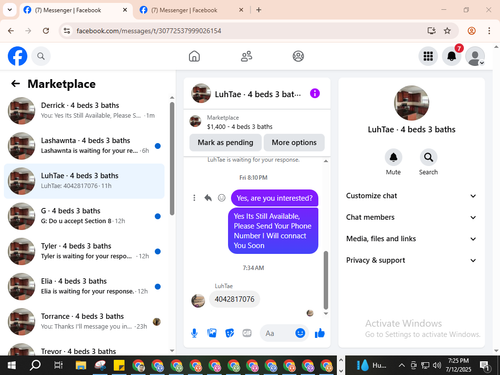The width and height of the screenshot is (500, 375).
Task: Click LuhTae profile picture in right panel
Action: (x=411, y=103)
